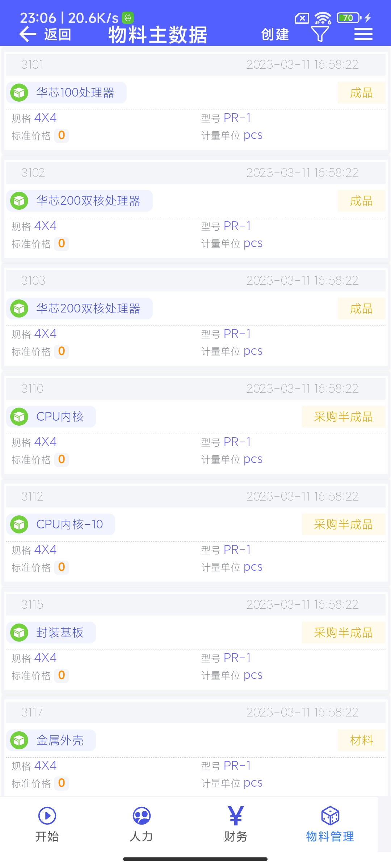
Task: Tap the people icon above 人力
Action: (142, 816)
